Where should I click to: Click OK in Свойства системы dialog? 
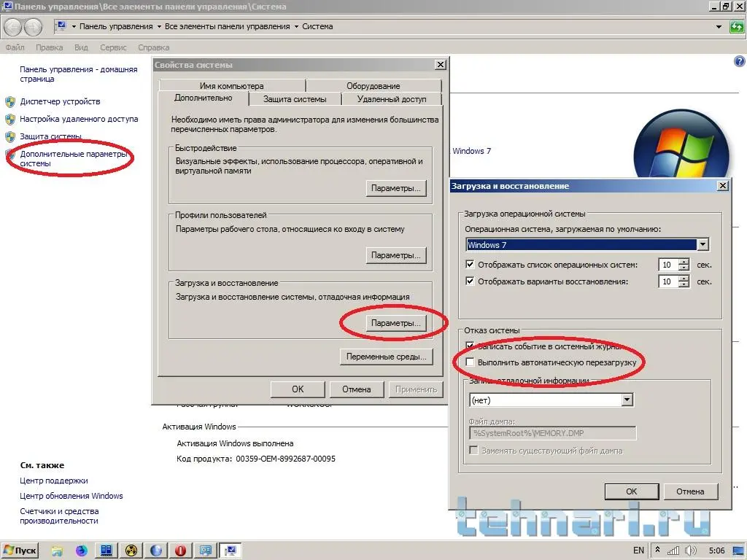click(298, 389)
